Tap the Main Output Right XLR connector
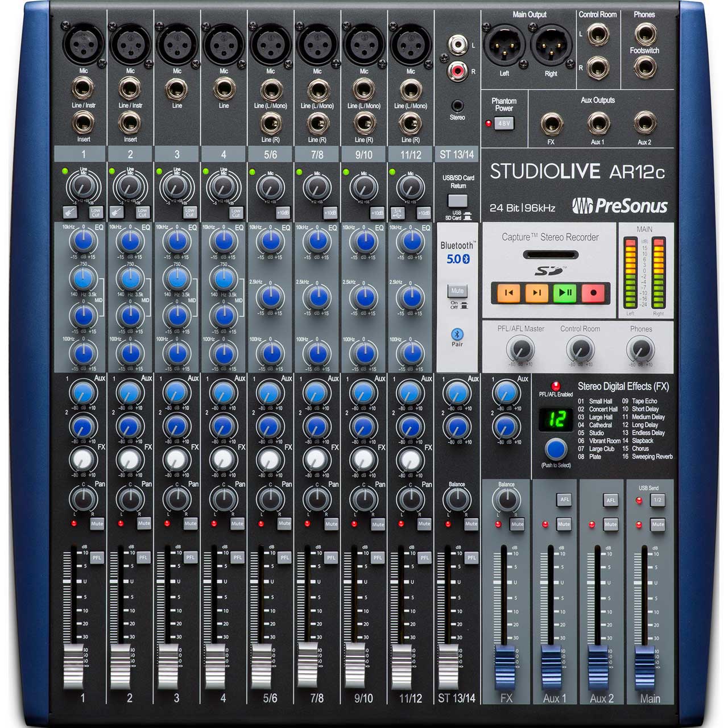 551,45
